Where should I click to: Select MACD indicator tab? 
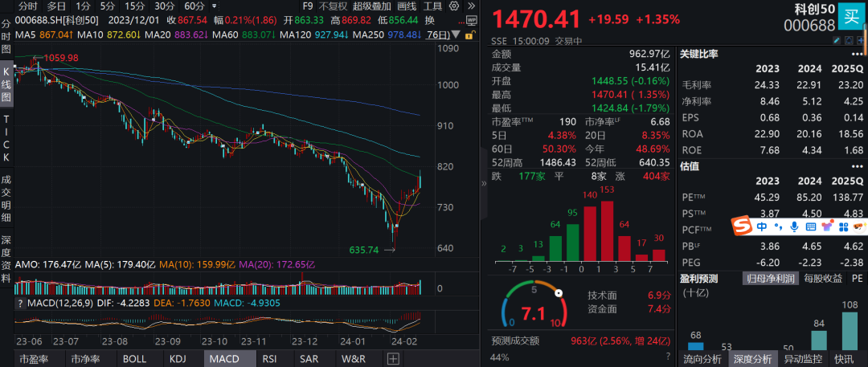230,359
